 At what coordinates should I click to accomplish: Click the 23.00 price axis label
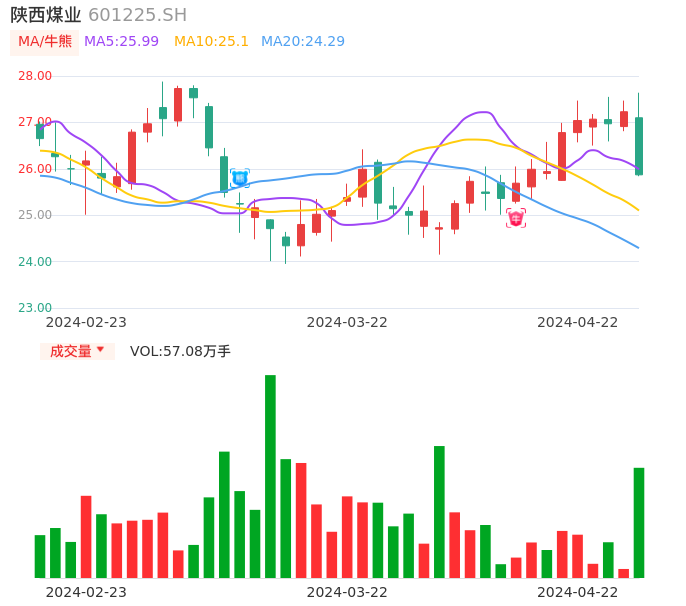(35, 308)
